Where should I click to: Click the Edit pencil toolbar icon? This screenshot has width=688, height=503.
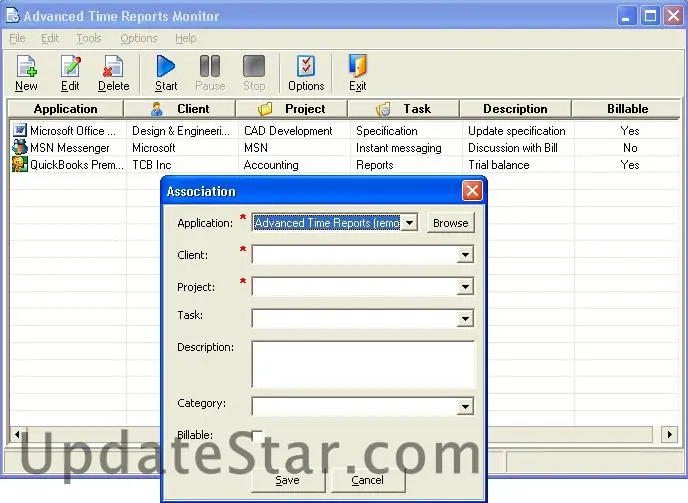(70, 66)
